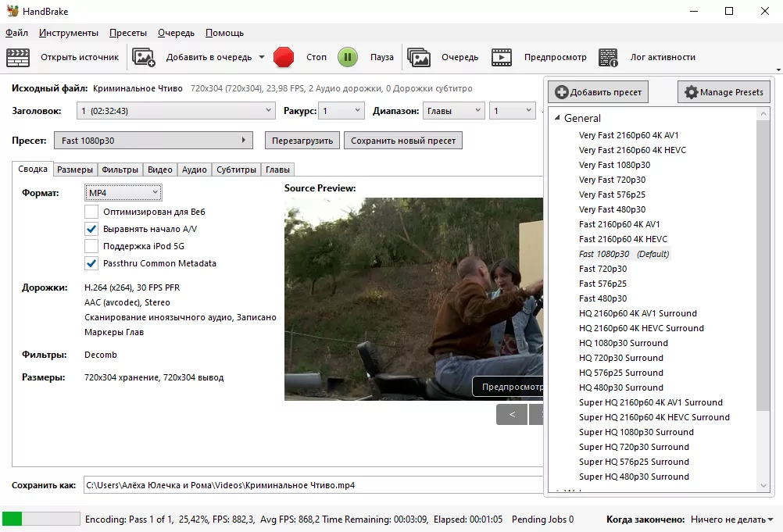This screenshot has height=532, width=783.
Task: Click the Add to Queue image icon
Action: (x=144, y=57)
